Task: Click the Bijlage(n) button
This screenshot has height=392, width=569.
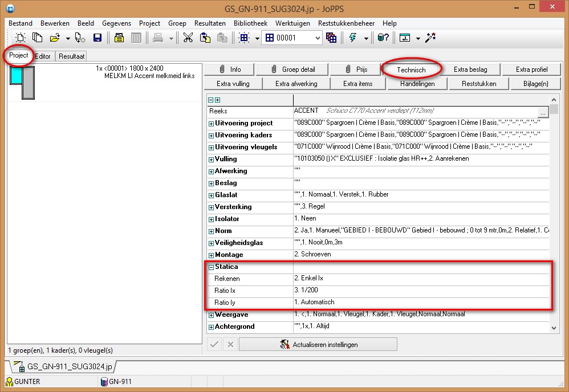Action: (x=535, y=83)
